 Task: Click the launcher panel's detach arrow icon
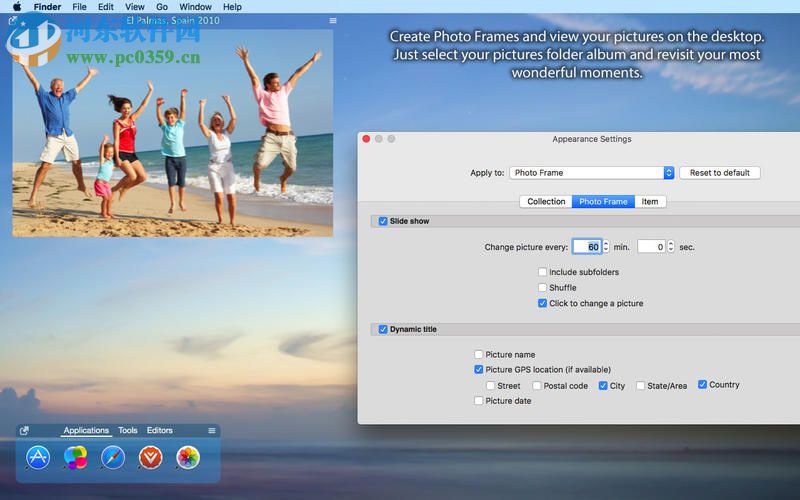pyautogui.click(x=24, y=431)
